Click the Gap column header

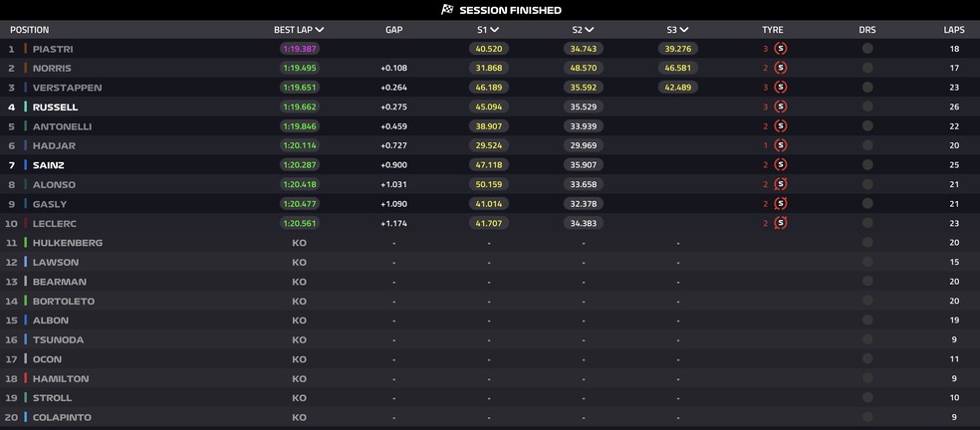click(393, 30)
